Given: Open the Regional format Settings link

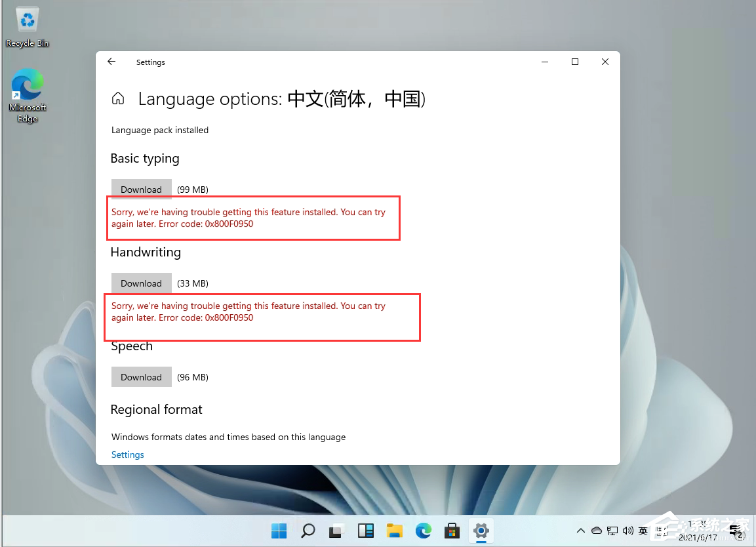Looking at the screenshot, I should click(127, 454).
